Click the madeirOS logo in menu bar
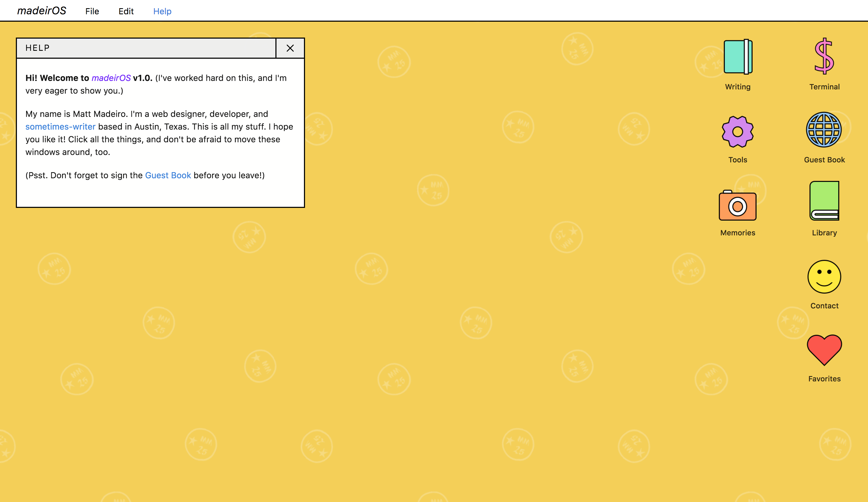Screen dimensions: 868x502 click(42, 11)
